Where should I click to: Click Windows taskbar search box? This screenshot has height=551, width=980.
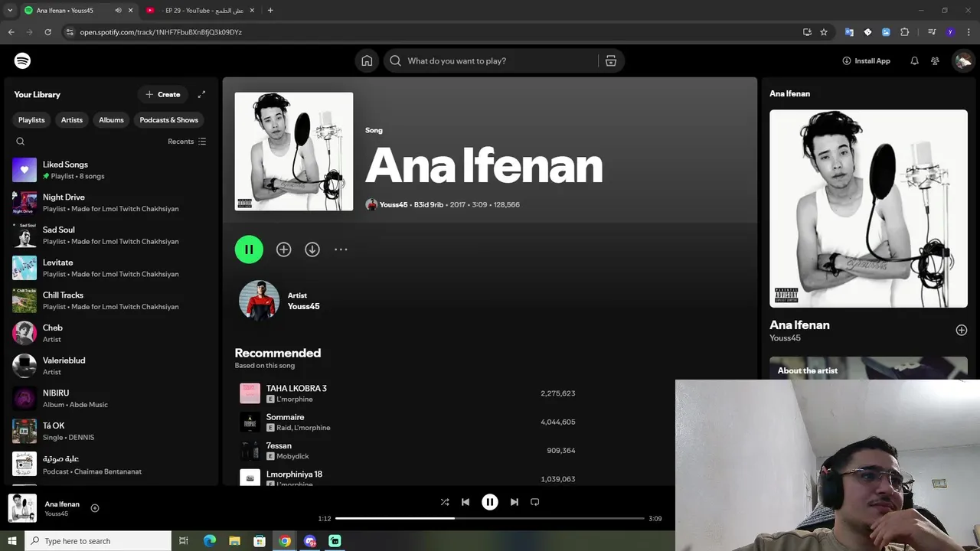(97, 541)
